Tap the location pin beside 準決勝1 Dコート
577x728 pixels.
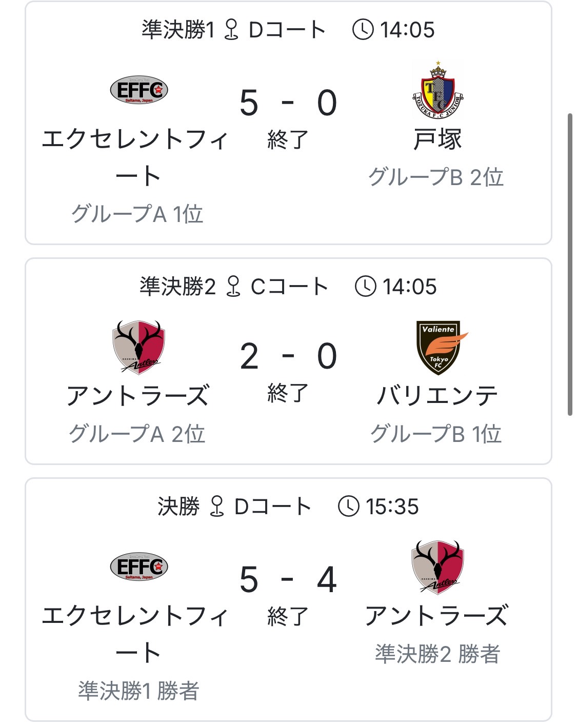point(232,30)
